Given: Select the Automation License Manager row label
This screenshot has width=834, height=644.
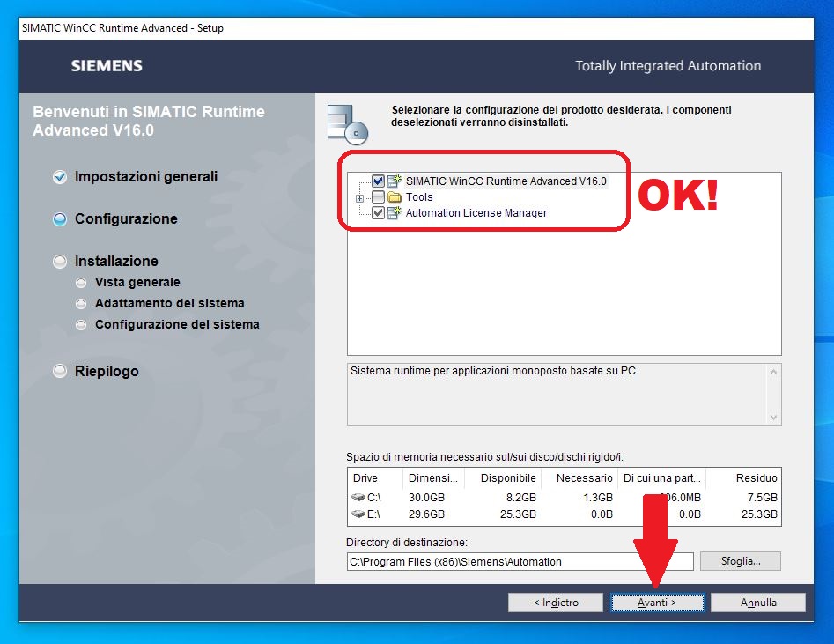Looking at the screenshot, I should click(x=476, y=213).
